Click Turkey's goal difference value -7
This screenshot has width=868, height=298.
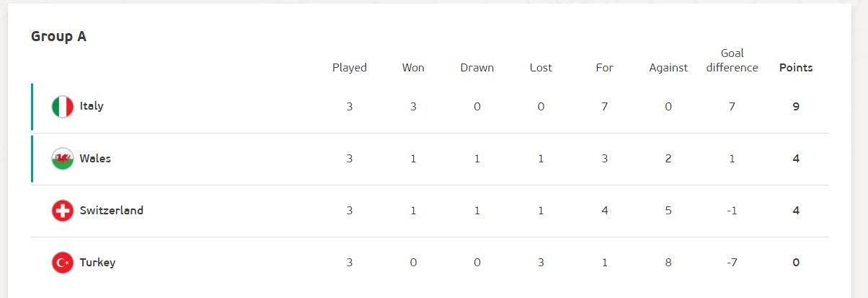click(x=732, y=262)
